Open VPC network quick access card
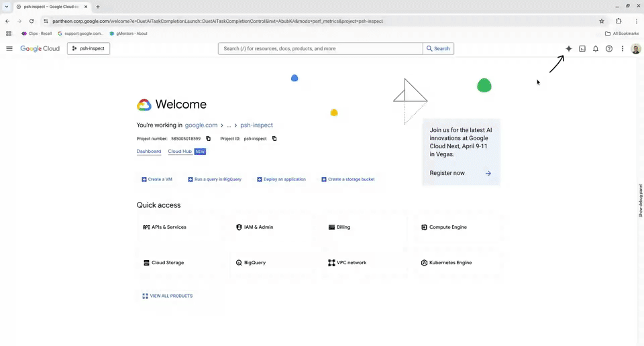The height and width of the screenshot is (346, 644). (x=366, y=263)
